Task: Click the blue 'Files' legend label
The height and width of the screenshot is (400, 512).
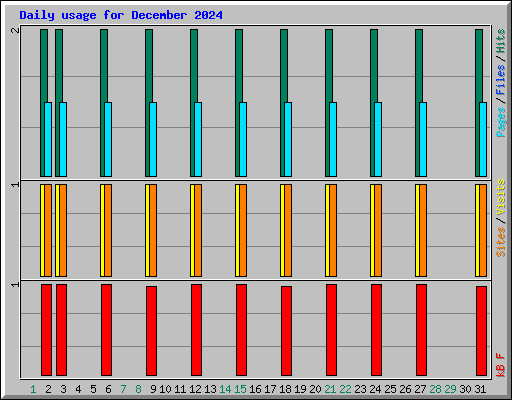Action: point(501,80)
